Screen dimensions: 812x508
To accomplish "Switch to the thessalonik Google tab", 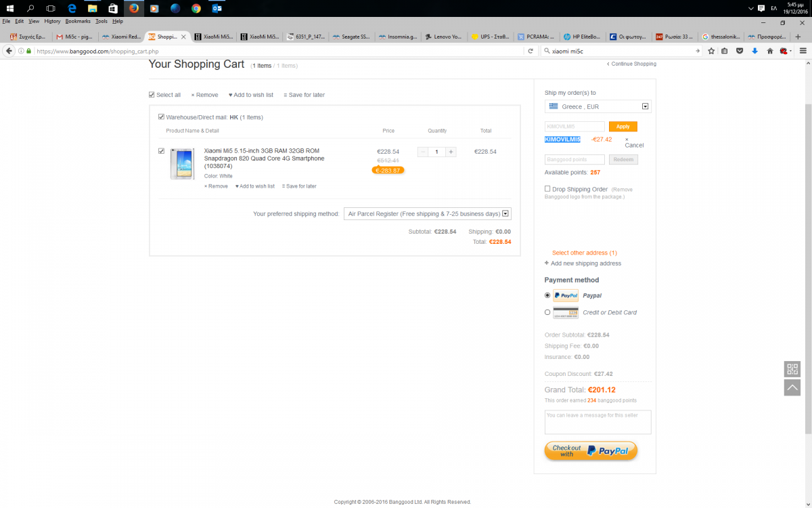I will point(720,37).
